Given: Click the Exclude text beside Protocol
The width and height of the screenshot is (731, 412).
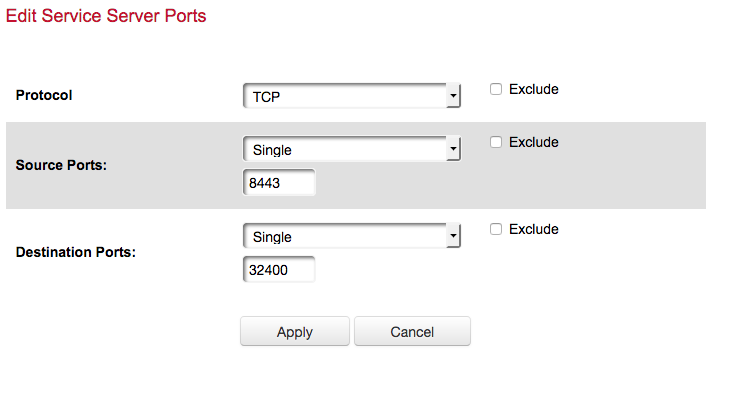Looking at the screenshot, I should pos(533,89).
